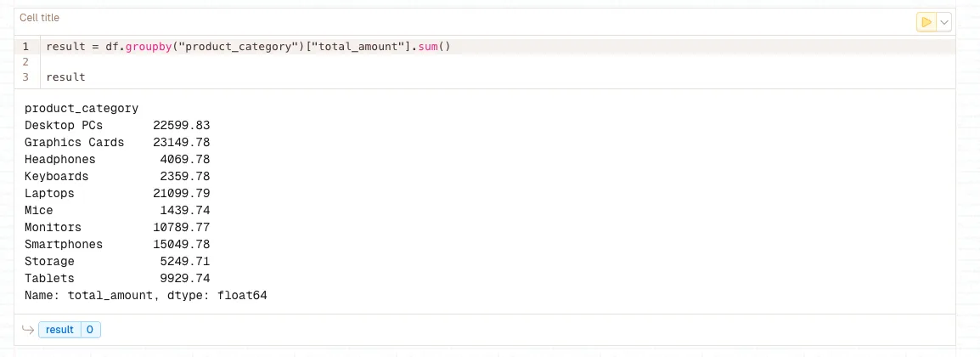Click the output arrow icon beside result
Image resolution: width=980 pixels, height=357 pixels.
(28, 330)
